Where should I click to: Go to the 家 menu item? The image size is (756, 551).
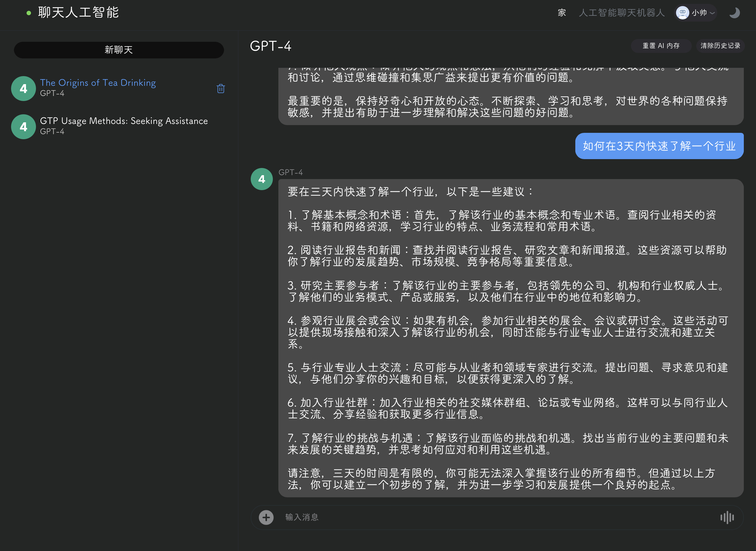(561, 13)
